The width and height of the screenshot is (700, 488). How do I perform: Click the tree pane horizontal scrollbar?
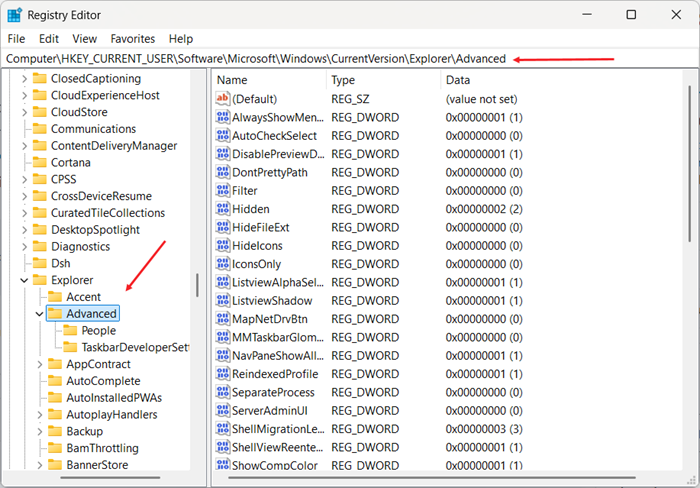click(110, 477)
